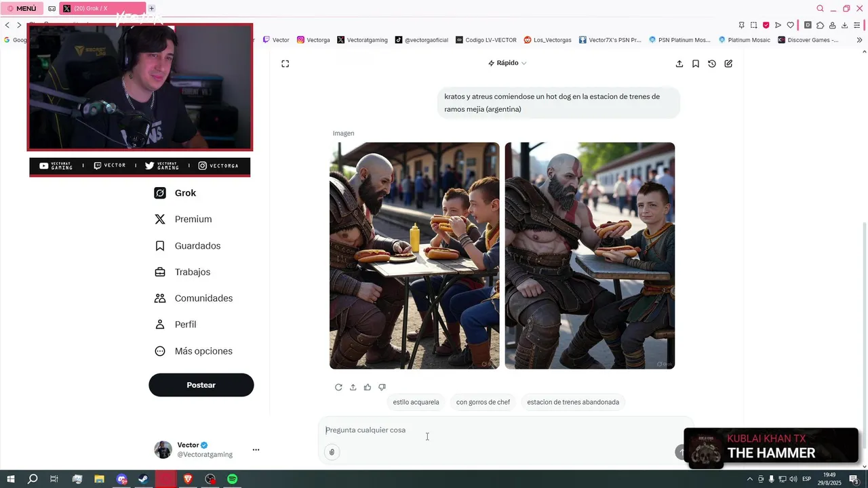
Task: Open the chat history icon
Action: 712,64
